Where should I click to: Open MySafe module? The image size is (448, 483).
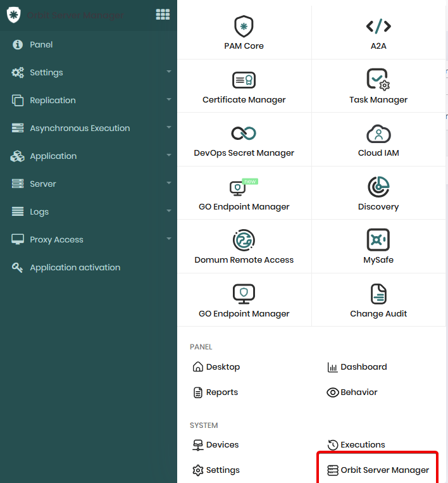point(378,246)
